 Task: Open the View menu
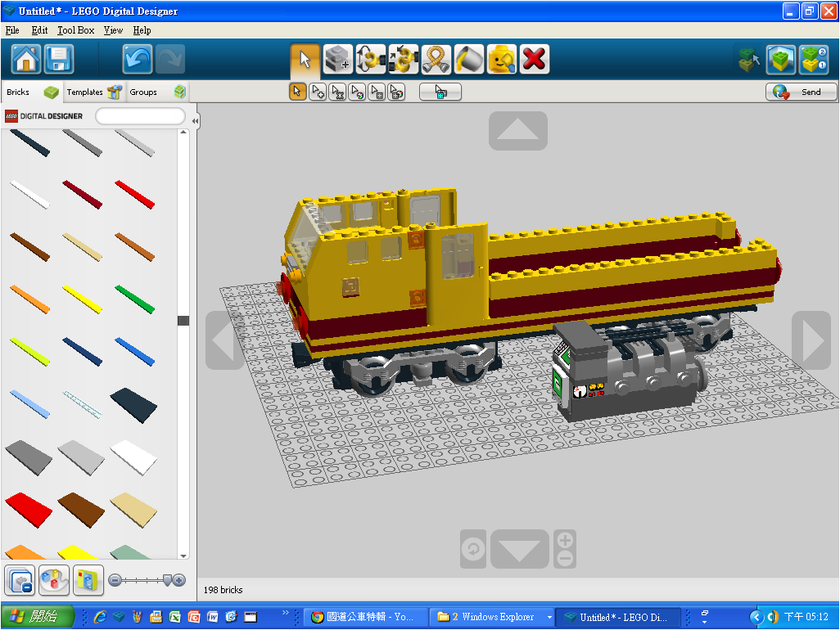coord(113,30)
